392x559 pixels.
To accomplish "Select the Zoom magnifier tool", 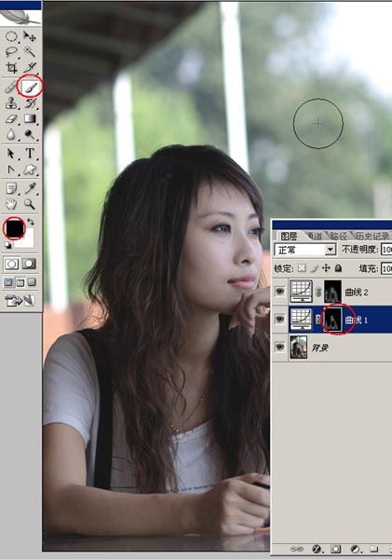I will click(30, 204).
